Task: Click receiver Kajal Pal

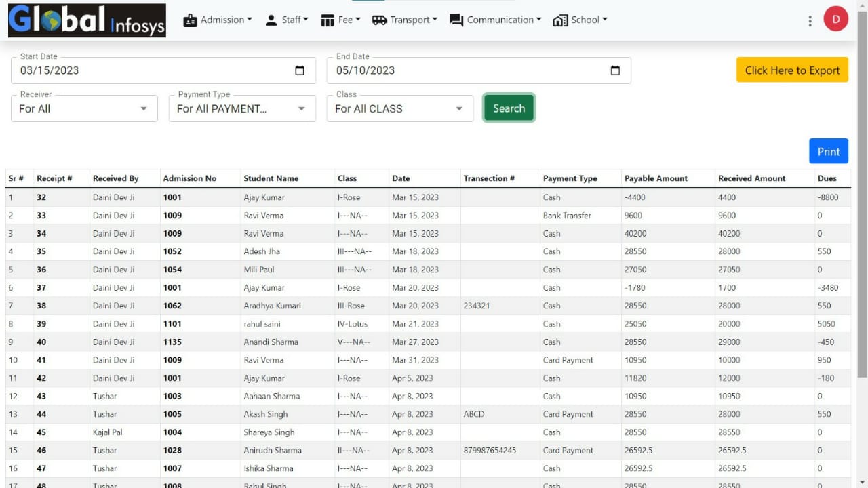Action: coord(108,432)
